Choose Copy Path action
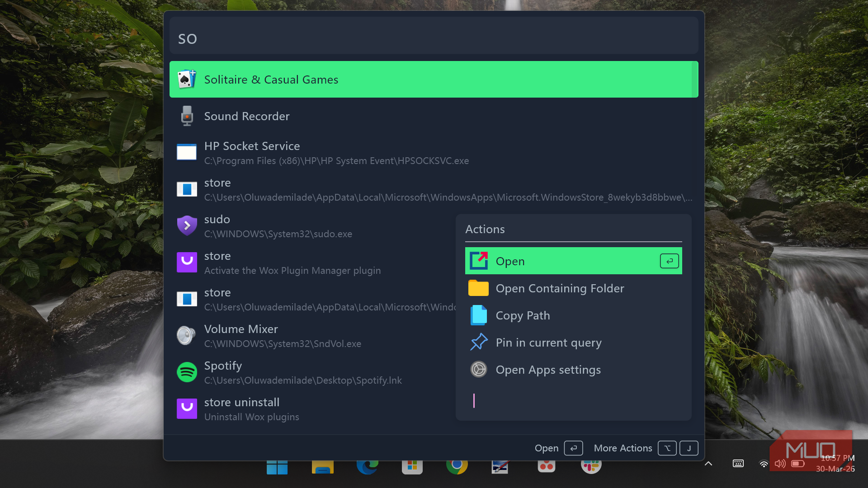This screenshot has width=868, height=488. 573,315
